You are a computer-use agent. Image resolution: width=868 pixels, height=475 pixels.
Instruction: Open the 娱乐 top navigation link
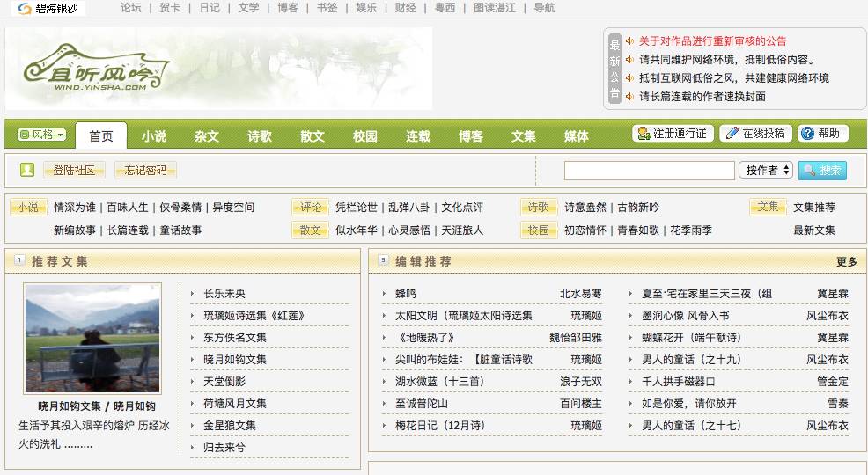[x=366, y=8]
